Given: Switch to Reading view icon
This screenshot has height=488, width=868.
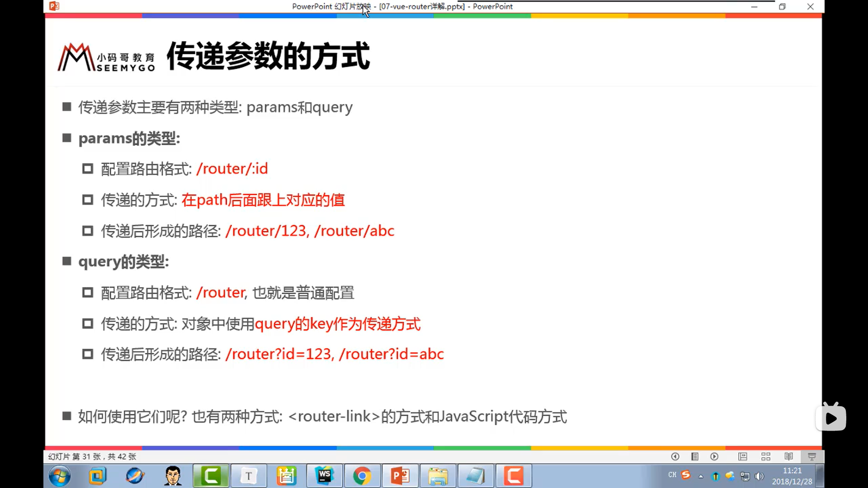Looking at the screenshot, I should tap(788, 456).
